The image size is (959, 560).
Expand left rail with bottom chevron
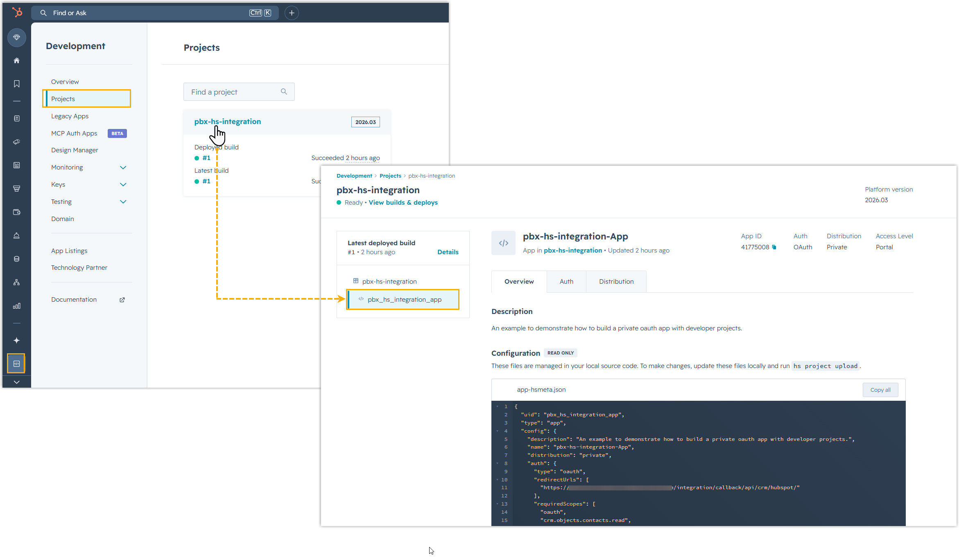[17, 382]
